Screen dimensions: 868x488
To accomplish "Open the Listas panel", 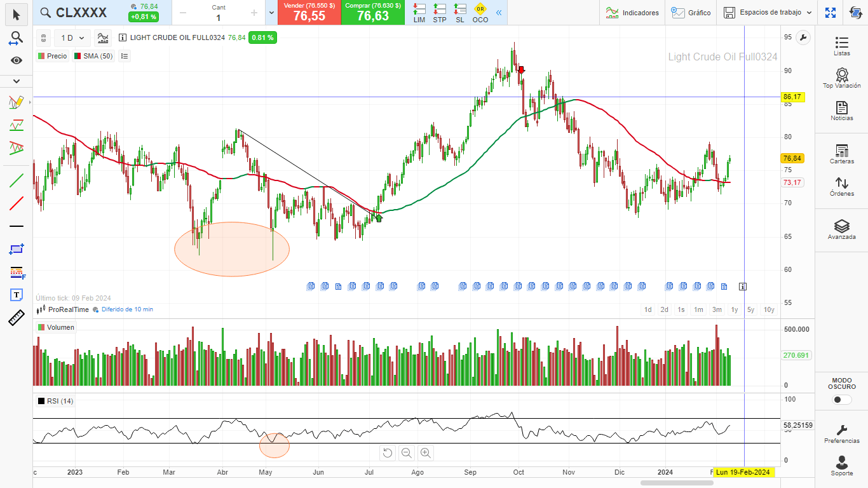I will coord(842,46).
